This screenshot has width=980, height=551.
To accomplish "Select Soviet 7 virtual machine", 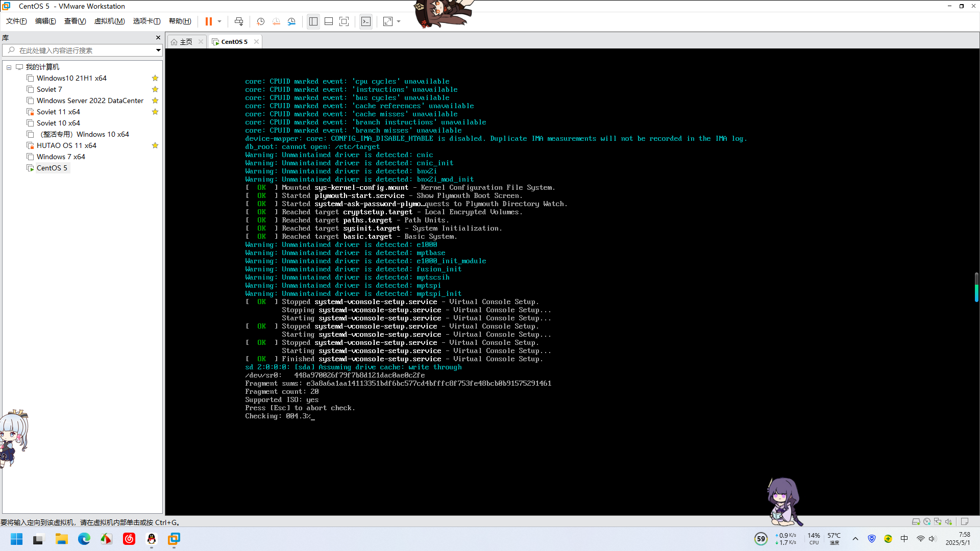I will click(49, 89).
